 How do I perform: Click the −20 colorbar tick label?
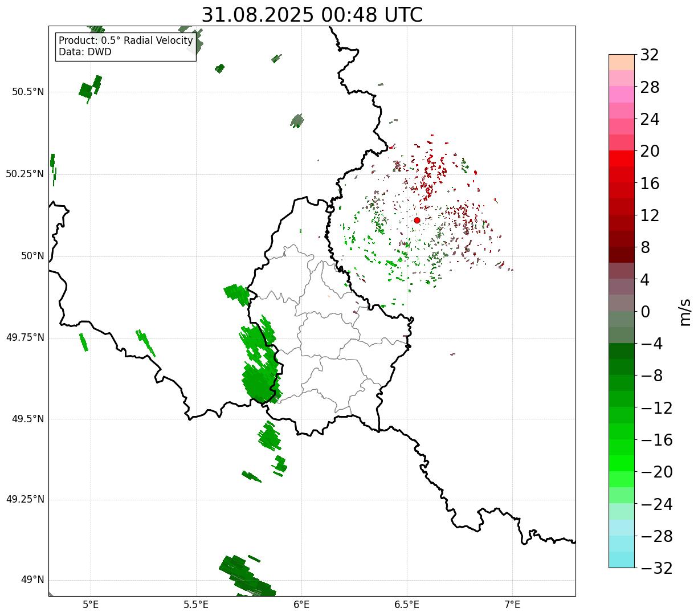[656, 472]
